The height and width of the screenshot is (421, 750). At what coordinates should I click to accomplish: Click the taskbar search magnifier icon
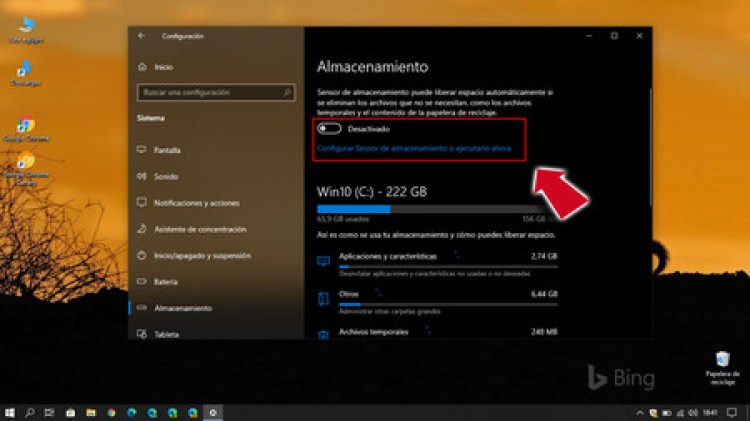pos(30,412)
